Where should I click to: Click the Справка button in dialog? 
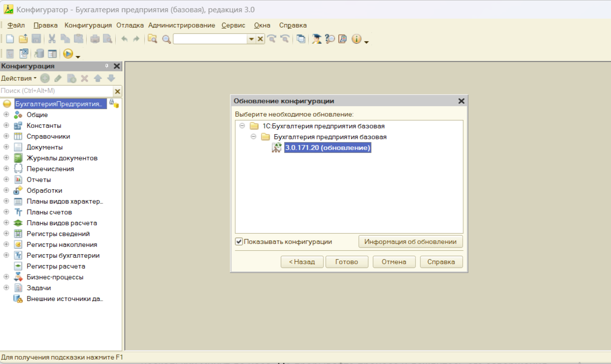click(441, 262)
